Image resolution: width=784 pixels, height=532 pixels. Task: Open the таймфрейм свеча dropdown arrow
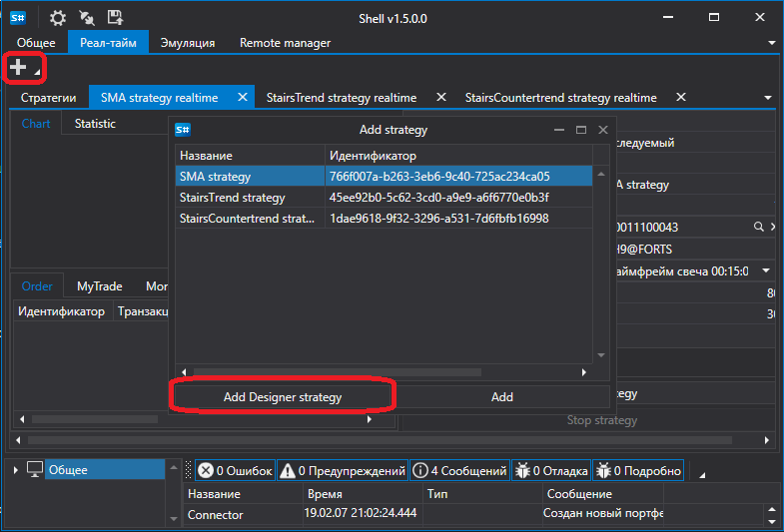click(x=766, y=270)
